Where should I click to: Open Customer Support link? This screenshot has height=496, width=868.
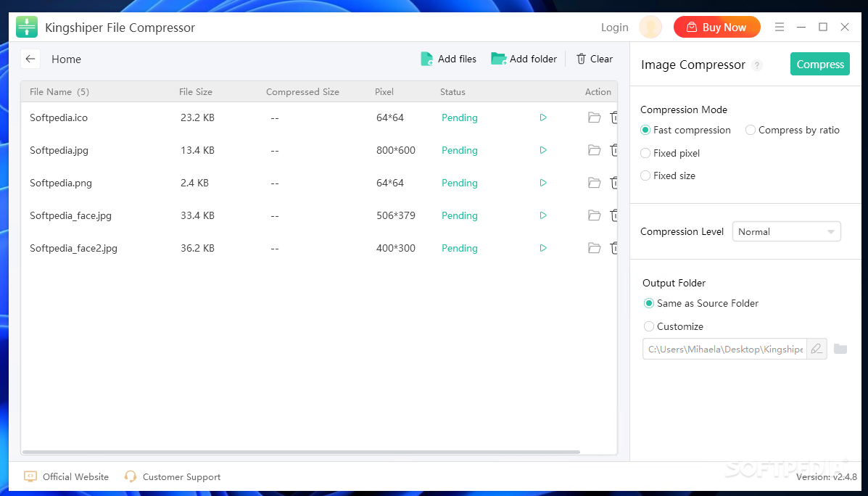tap(172, 476)
